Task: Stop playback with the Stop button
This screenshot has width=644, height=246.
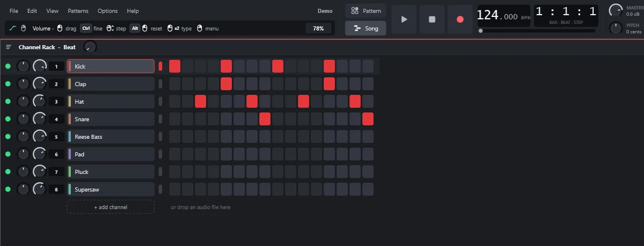Action: click(x=432, y=19)
